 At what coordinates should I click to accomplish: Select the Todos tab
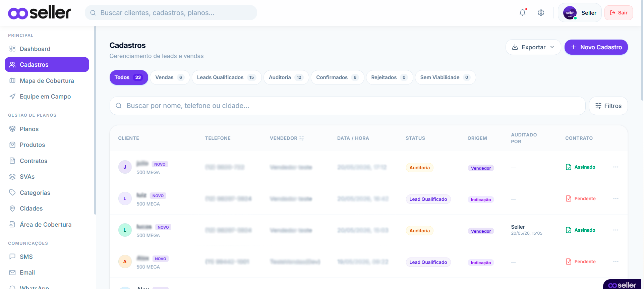tap(129, 77)
